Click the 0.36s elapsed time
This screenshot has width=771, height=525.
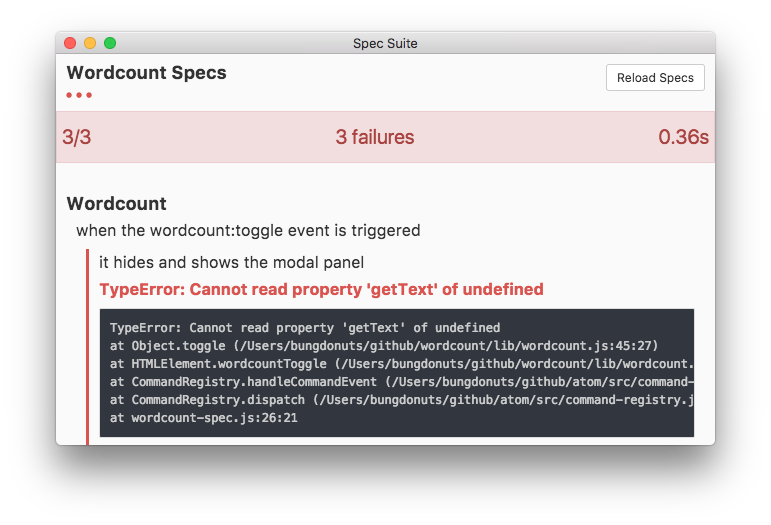pos(683,137)
